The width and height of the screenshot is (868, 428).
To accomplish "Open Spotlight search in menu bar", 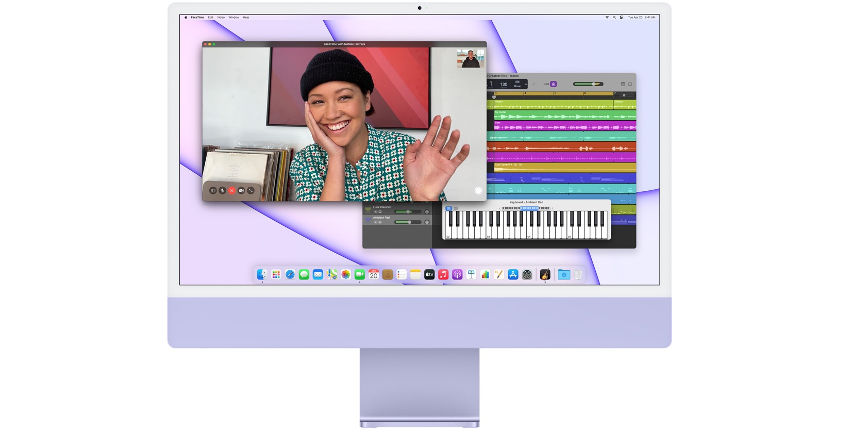I will point(614,18).
